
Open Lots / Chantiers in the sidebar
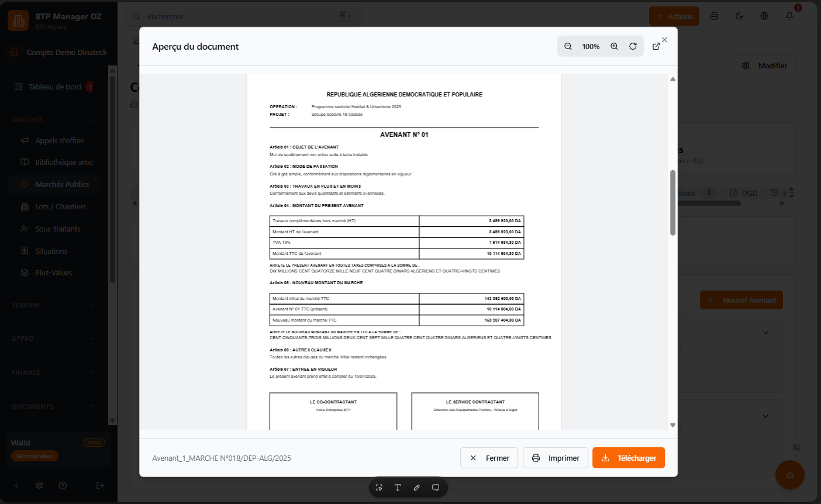(x=54, y=206)
